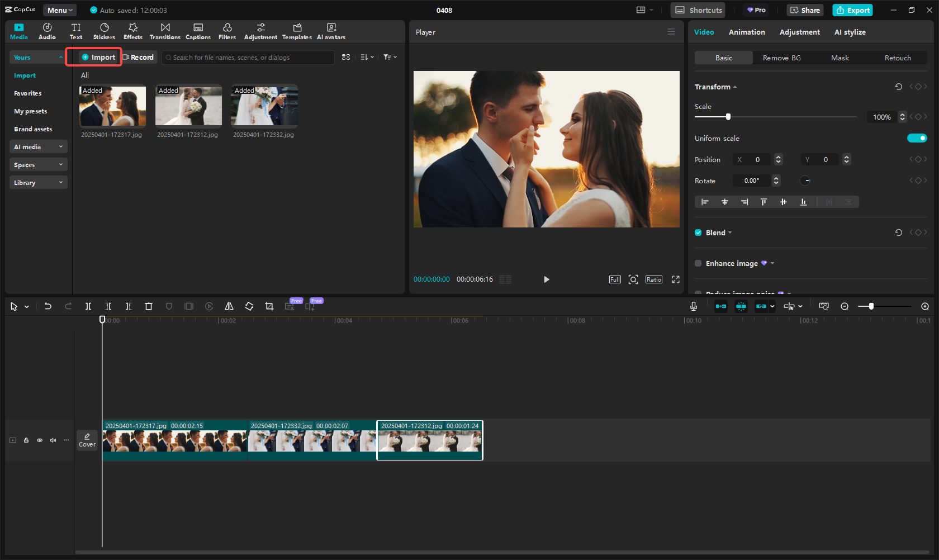
Task: Hide the video track with the eye toggle
Action: pyautogui.click(x=40, y=440)
